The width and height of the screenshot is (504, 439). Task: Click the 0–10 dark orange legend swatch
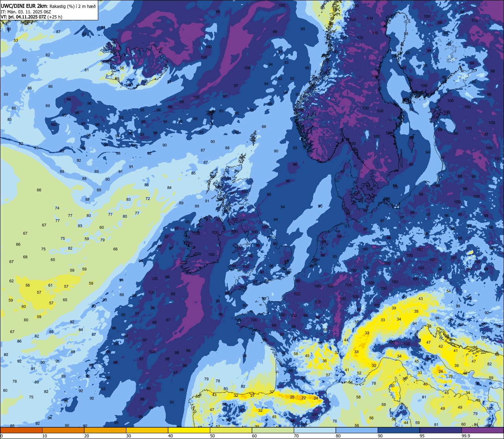(21, 430)
